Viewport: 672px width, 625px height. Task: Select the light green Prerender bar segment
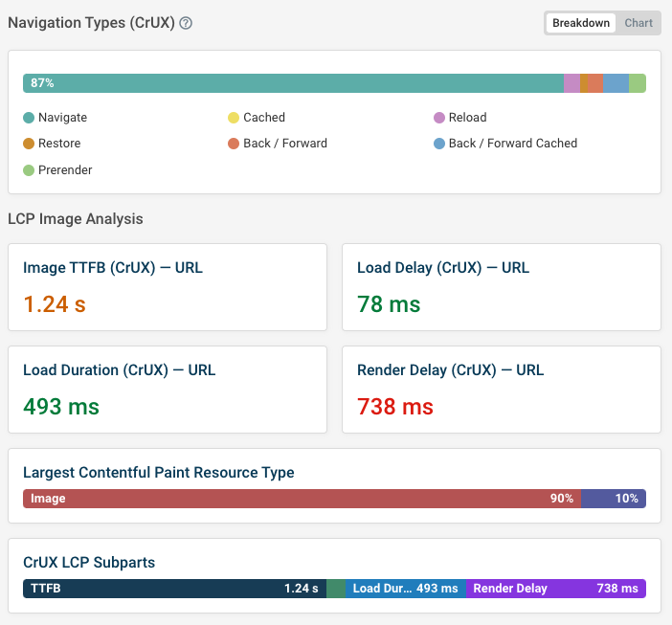point(638,83)
